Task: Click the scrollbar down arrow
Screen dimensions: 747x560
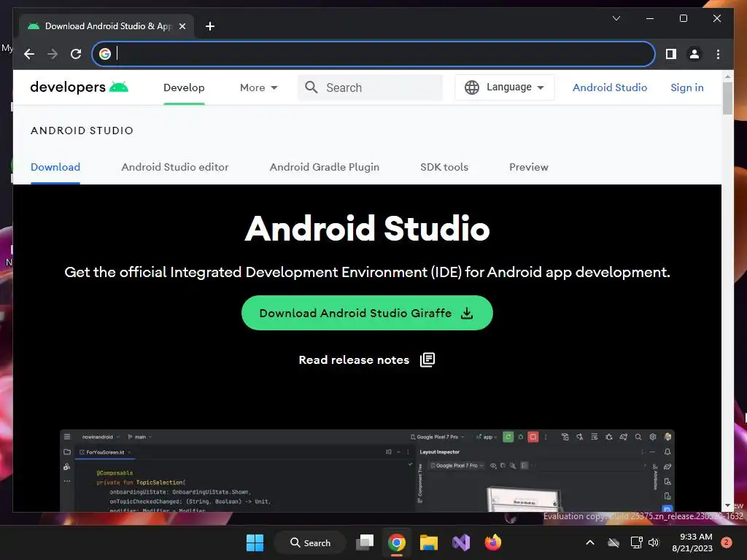Action: [727, 506]
